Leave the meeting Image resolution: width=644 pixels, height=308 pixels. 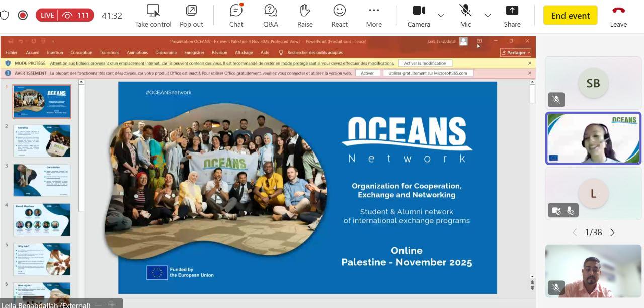[618, 16]
